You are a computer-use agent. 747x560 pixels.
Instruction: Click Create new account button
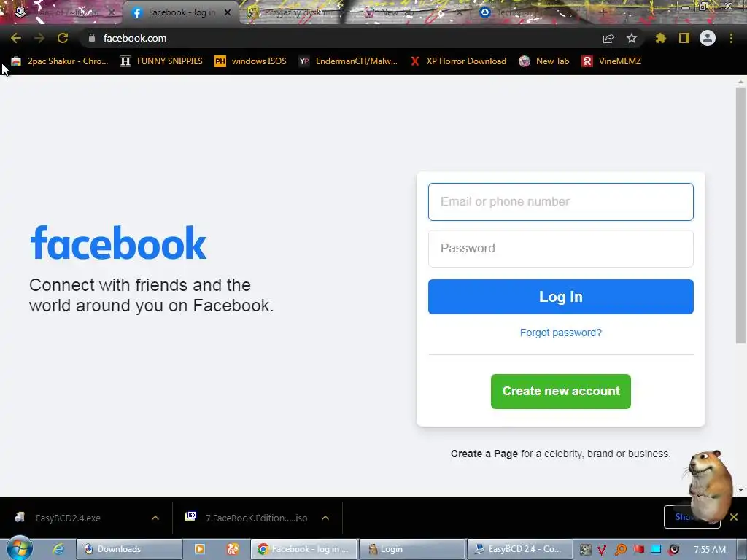pos(561,392)
